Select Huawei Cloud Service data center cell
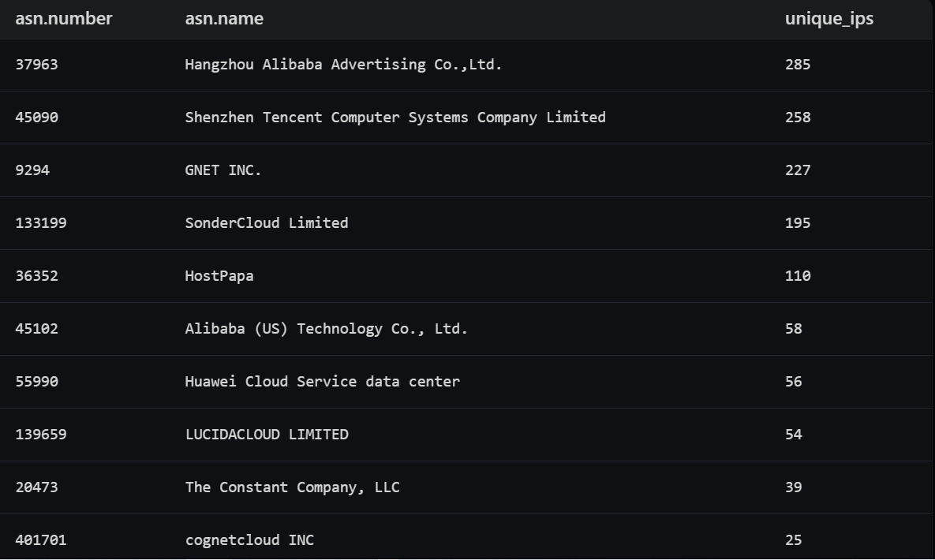 323,382
